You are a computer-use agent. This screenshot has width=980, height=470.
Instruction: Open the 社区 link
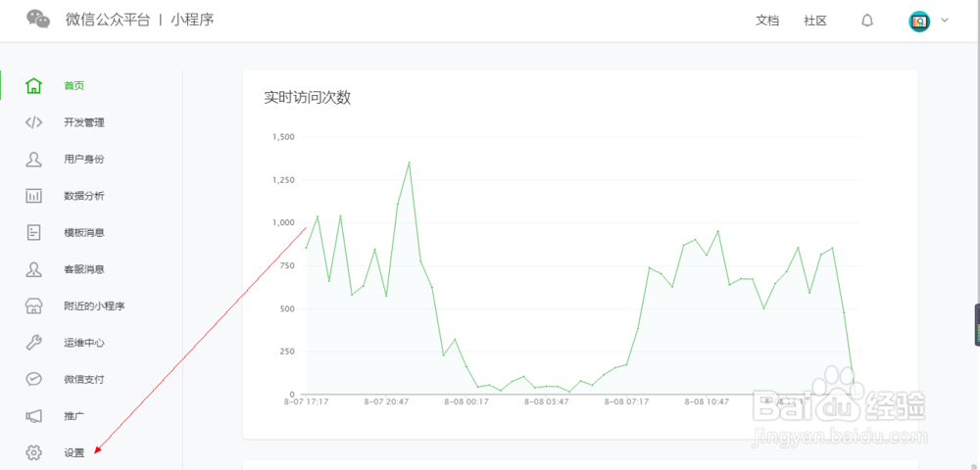(x=815, y=21)
